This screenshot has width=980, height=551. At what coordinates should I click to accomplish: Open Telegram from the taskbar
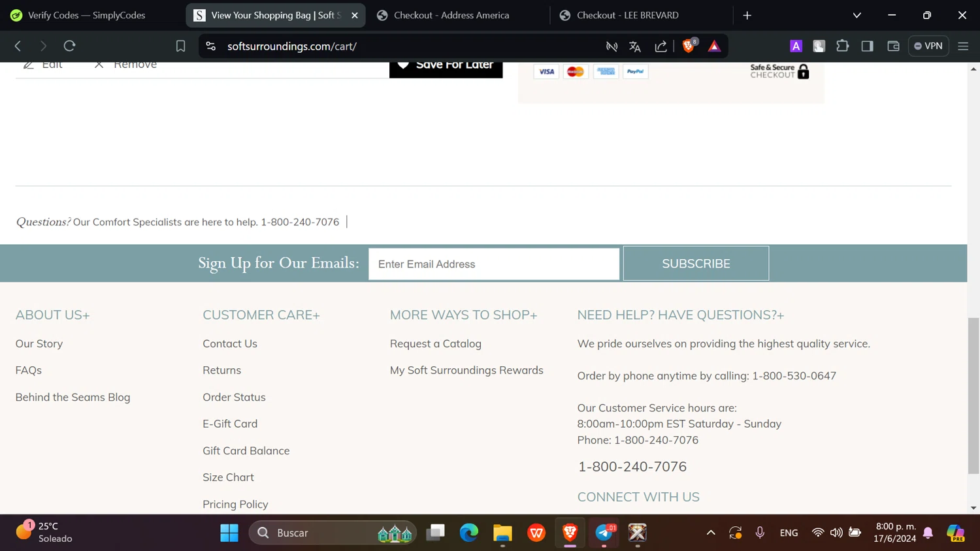[604, 533]
